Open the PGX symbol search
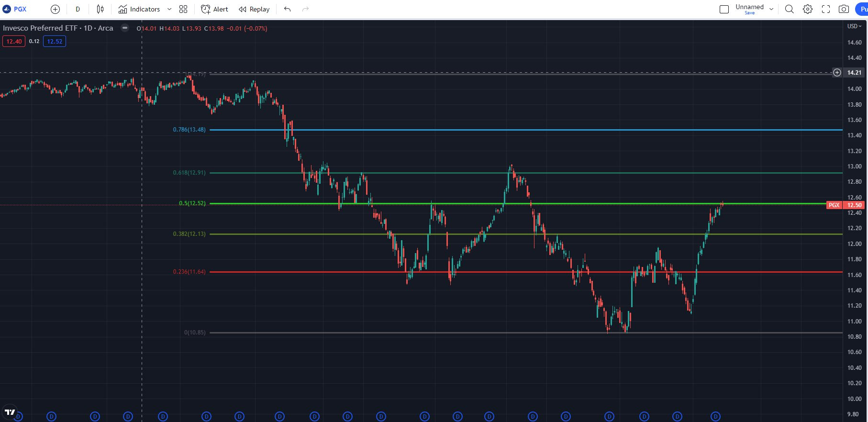Viewport: 868px width, 422px height. pyautogui.click(x=15, y=9)
